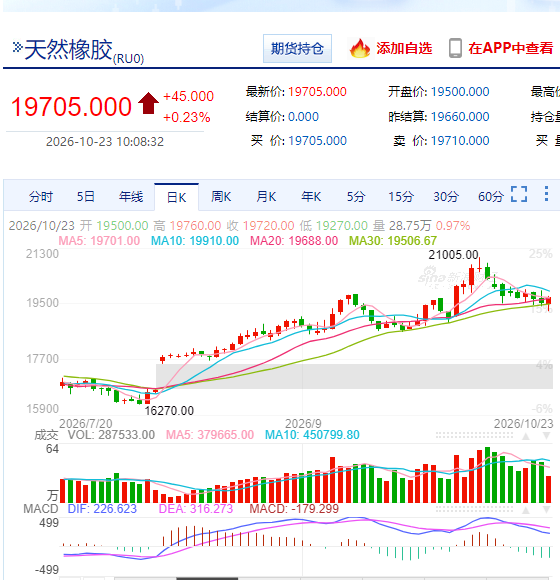Click the double-chevron icon before 天然橡胶
Image resolution: width=560 pixels, height=580 pixels.
(17, 47)
